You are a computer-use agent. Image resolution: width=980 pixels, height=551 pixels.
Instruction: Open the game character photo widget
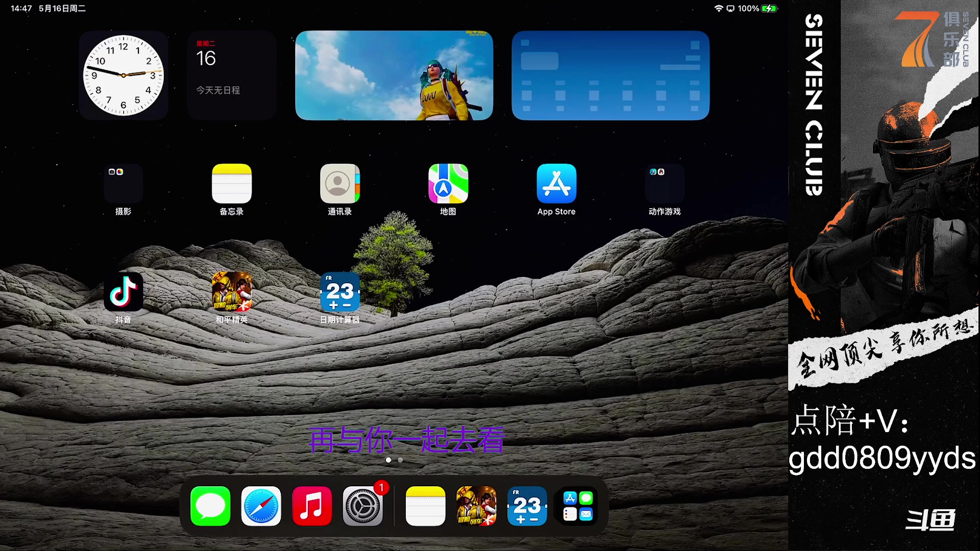point(394,76)
